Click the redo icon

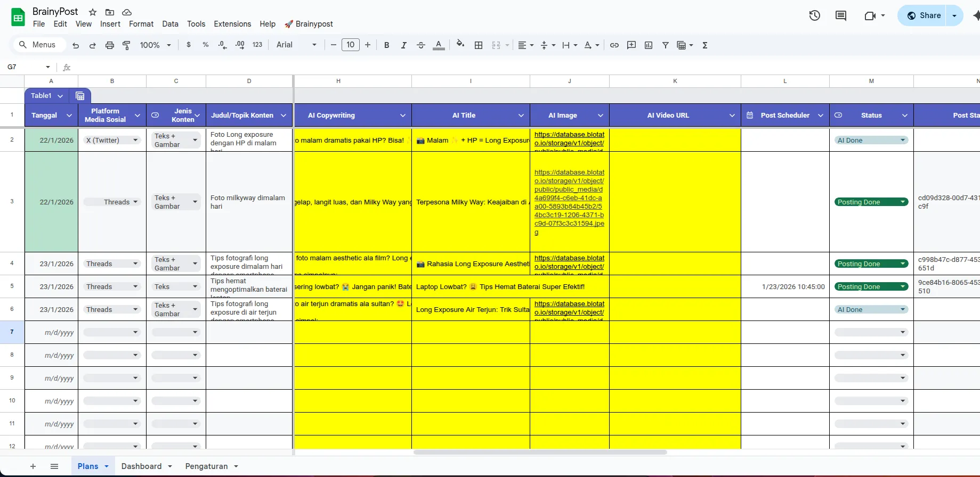pos(93,45)
